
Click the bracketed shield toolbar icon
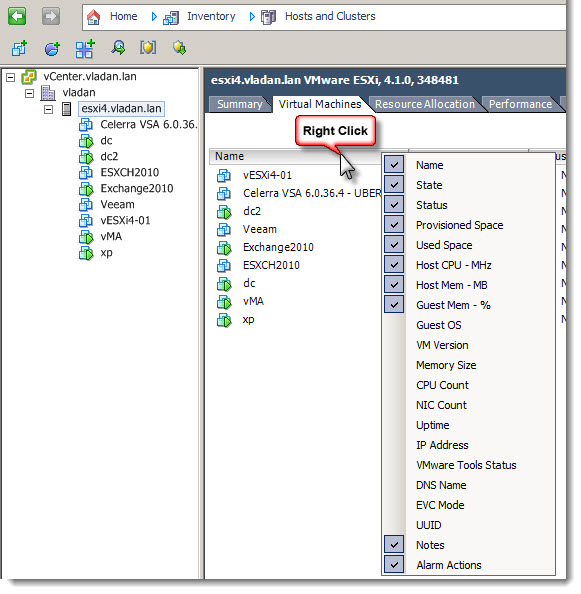tap(148, 48)
